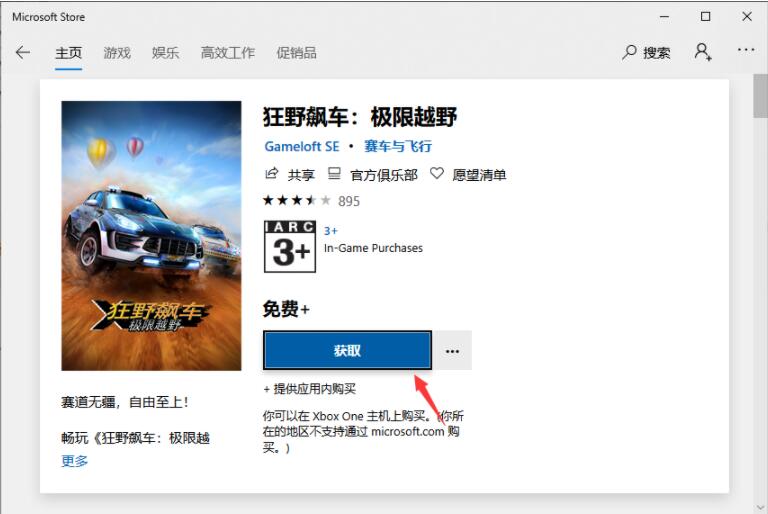Maximize the Microsoft Store window
Viewport: 768px width, 514px height.
tap(706, 17)
